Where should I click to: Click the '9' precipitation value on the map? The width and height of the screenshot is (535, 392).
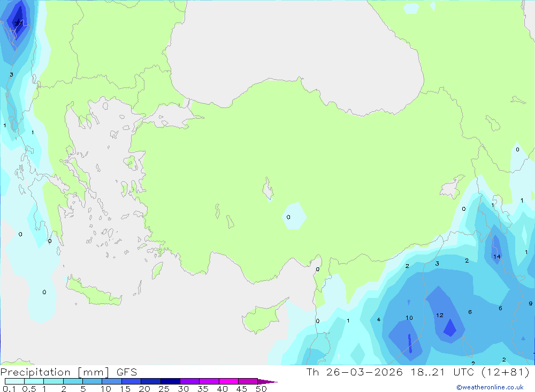click(x=531, y=303)
